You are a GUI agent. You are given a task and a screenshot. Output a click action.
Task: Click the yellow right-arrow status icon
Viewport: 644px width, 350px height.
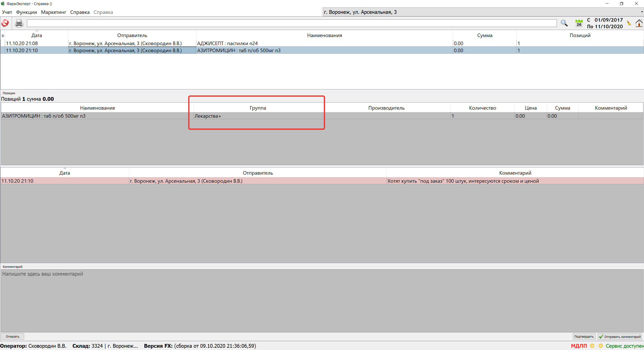pyautogui.click(x=601, y=346)
